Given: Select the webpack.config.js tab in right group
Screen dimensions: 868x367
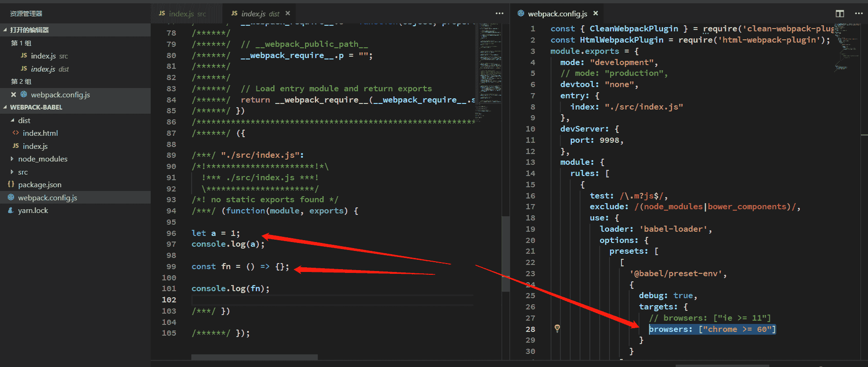Looking at the screenshot, I should tap(557, 14).
